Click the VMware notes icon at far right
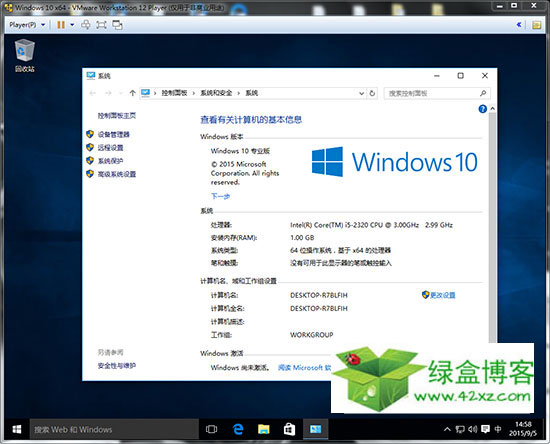 tap(536, 25)
